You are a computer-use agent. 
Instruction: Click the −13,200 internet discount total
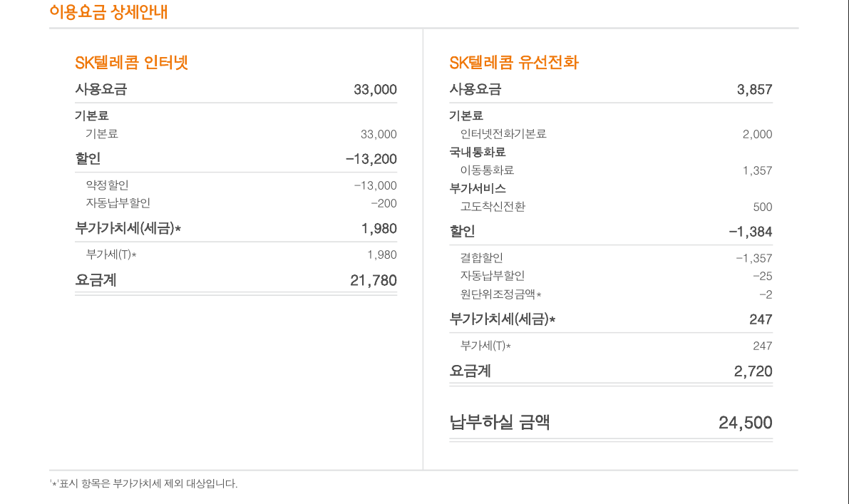coord(371,159)
